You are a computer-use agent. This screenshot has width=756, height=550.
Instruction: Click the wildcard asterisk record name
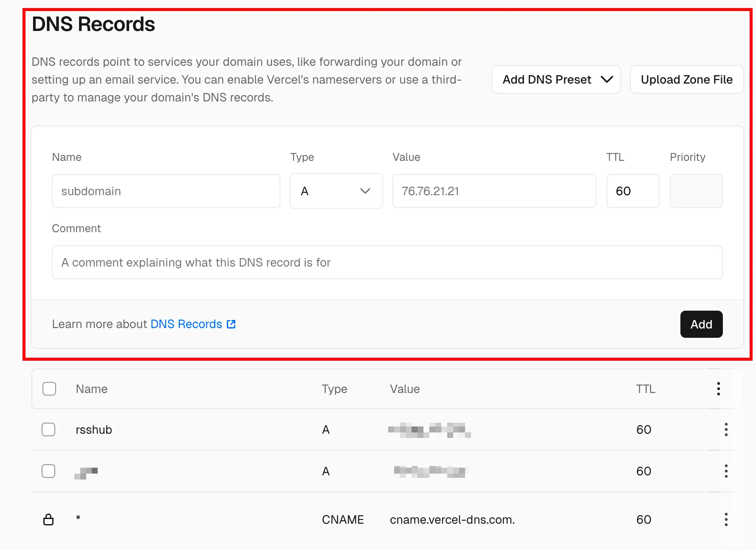pyautogui.click(x=78, y=518)
